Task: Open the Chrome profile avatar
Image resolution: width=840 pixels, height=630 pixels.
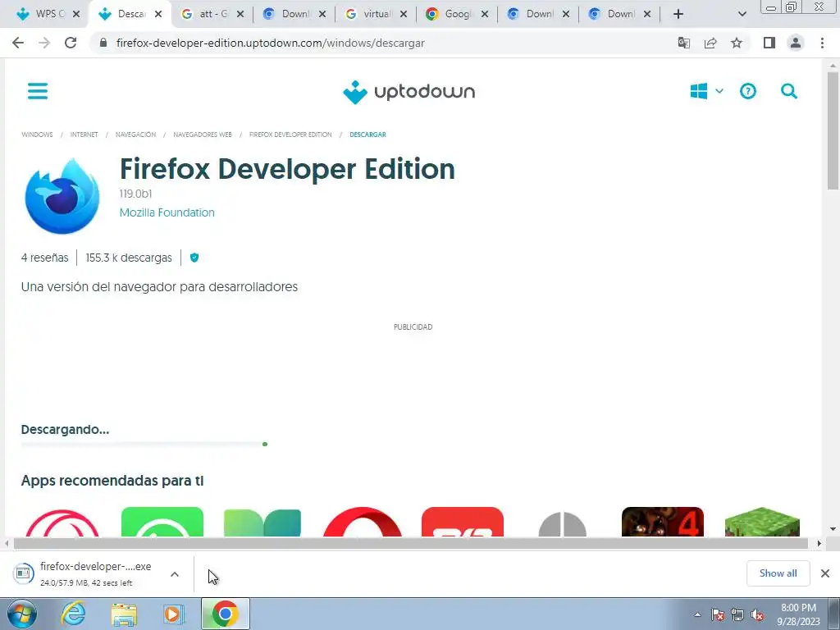Action: coord(796,43)
